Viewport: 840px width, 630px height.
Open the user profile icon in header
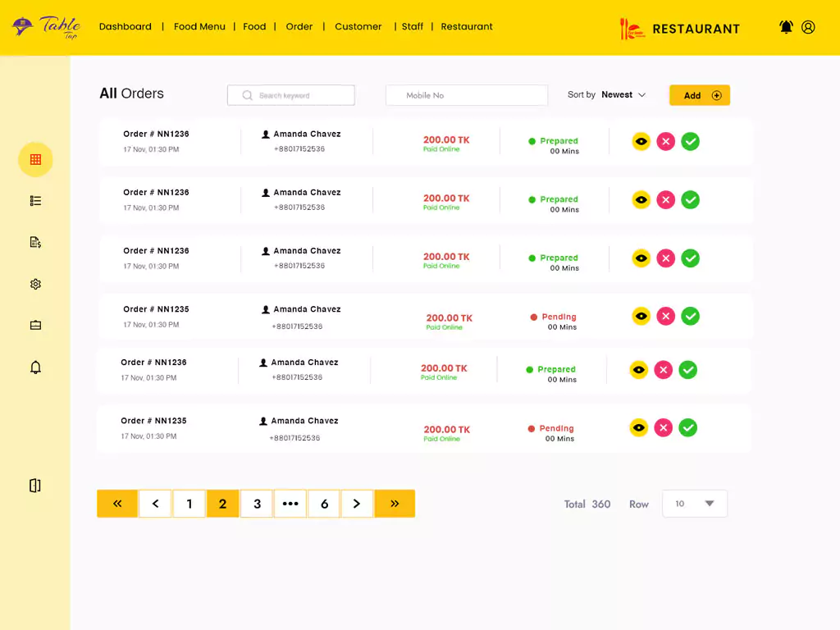click(x=808, y=27)
